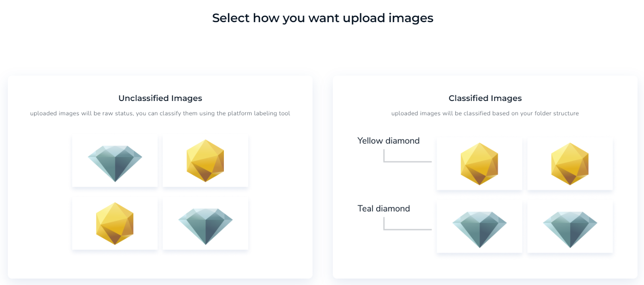The width and height of the screenshot is (644, 285).
Task: Click the Yellow diamond folder label
Action: (388, 140)
